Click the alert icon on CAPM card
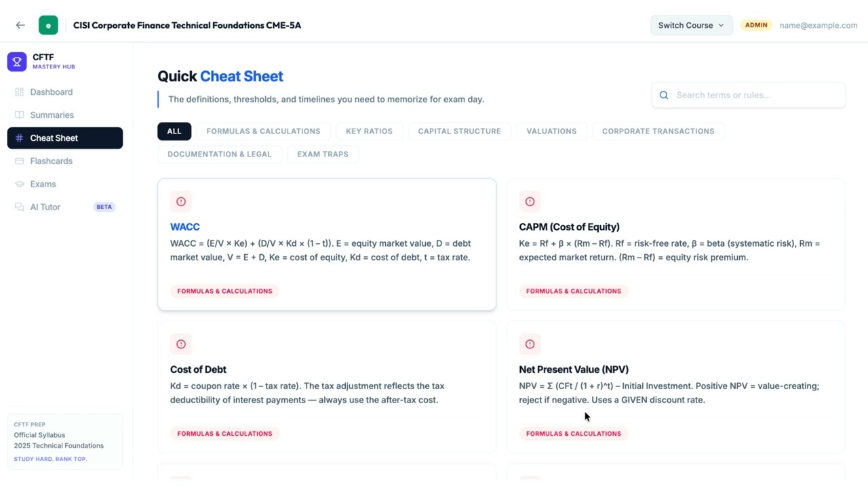The image size is (868, 488). (530, 201)
